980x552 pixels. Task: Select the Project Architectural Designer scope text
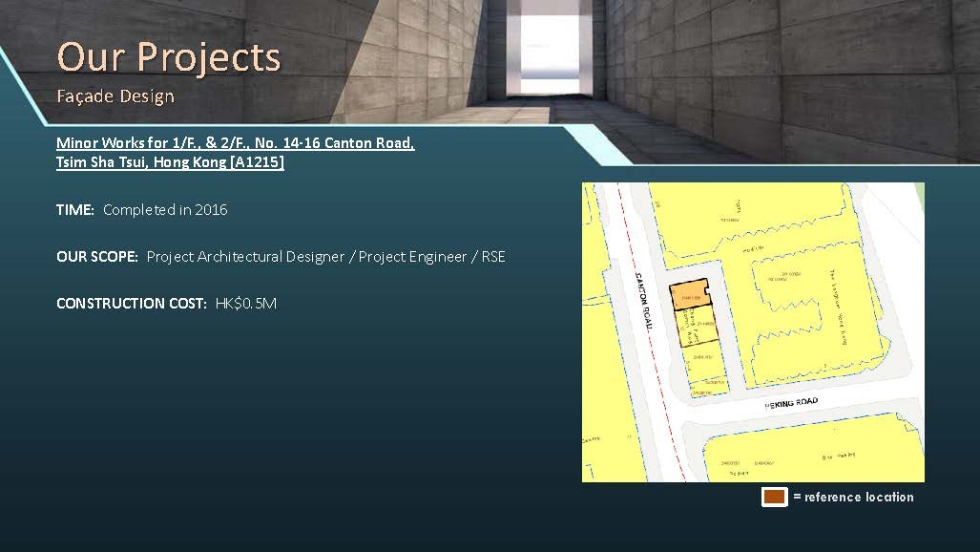coord(325,257)
